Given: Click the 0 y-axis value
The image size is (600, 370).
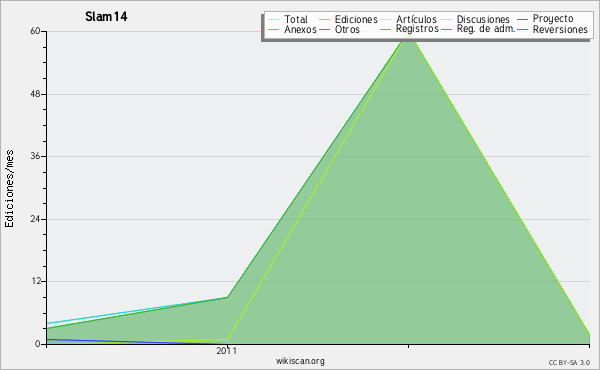Looking at the screenshot, I should point(38,344).
